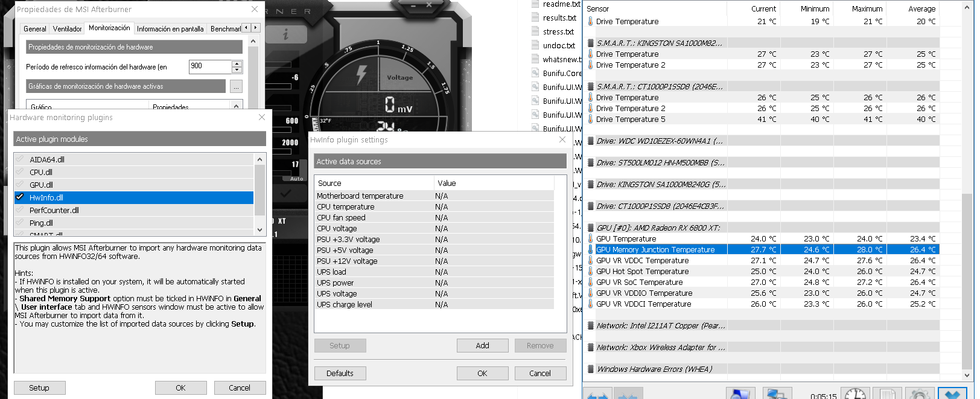Click the blue X close sensors button in HWiNFO
Screen dimensions: 980x399
pyautogui.click(x=952, y=394)
